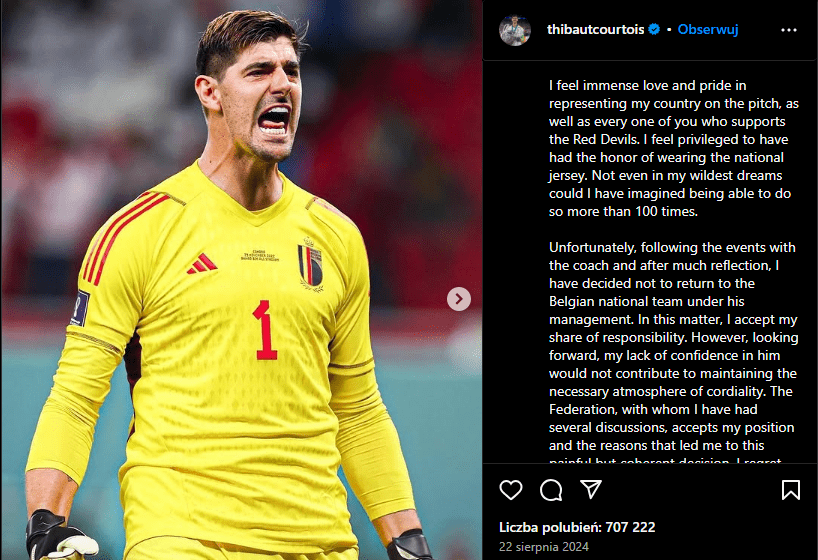Click the sleeve badge on the player's arm

pyautogui.click(x=80, y=308)
